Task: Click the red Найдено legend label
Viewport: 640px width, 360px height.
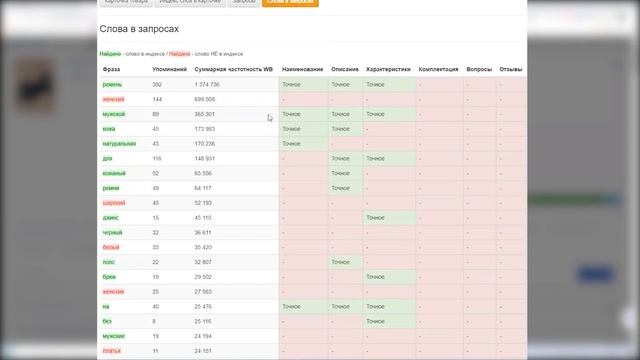Action: (180, 54)
